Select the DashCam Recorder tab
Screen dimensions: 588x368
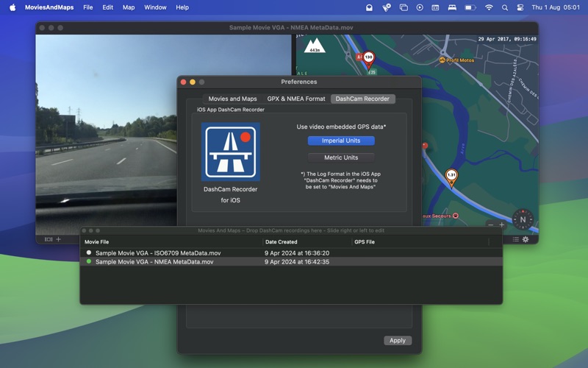pos(362,99)
